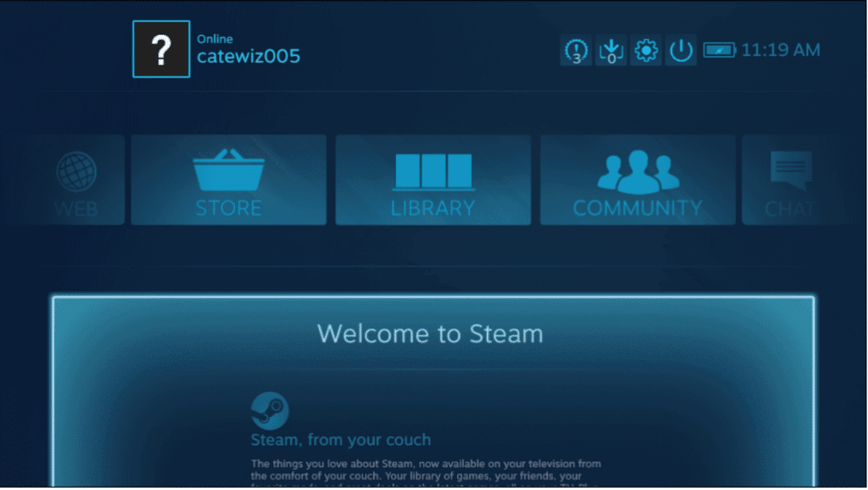Click the question mark profile avatar

pos(161,50)
